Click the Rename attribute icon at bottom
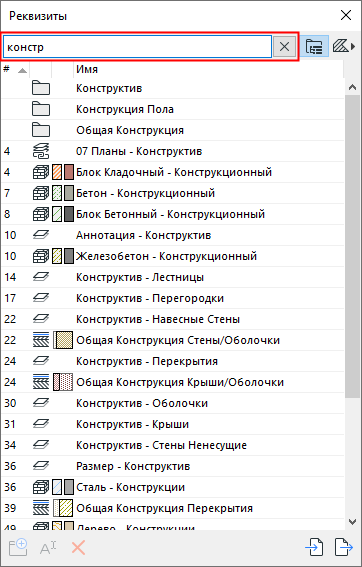 coord(48,548)
